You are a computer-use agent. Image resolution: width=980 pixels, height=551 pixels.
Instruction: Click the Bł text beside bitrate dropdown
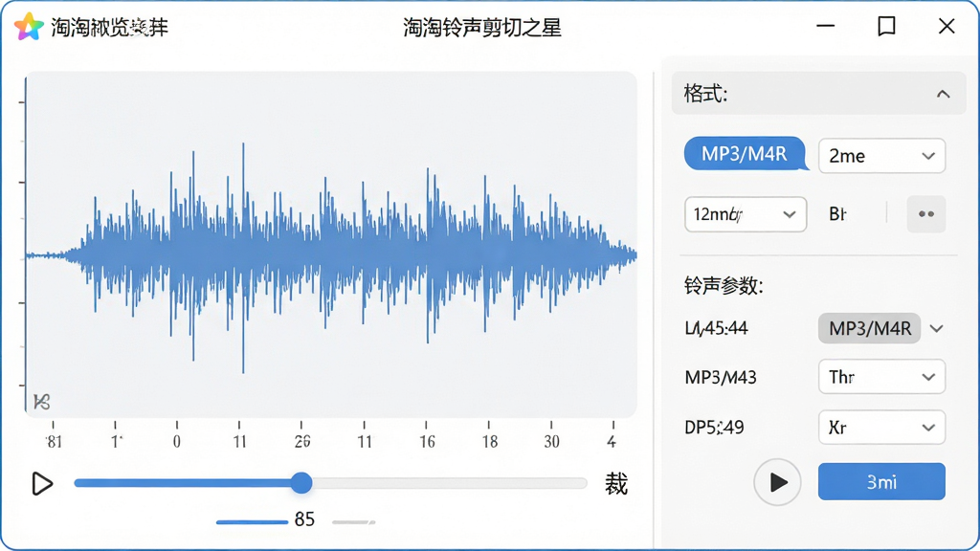click(x=837, y=214)
